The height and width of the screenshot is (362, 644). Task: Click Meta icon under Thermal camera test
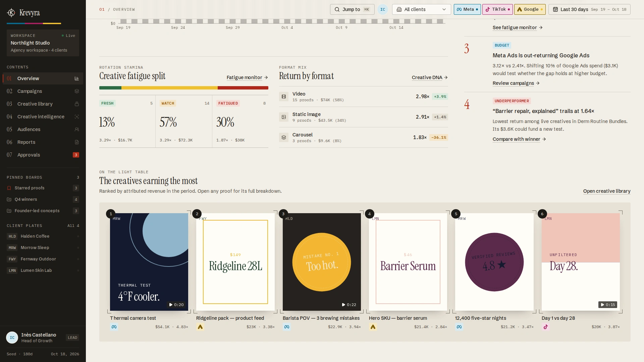click(x=114, y=327)
